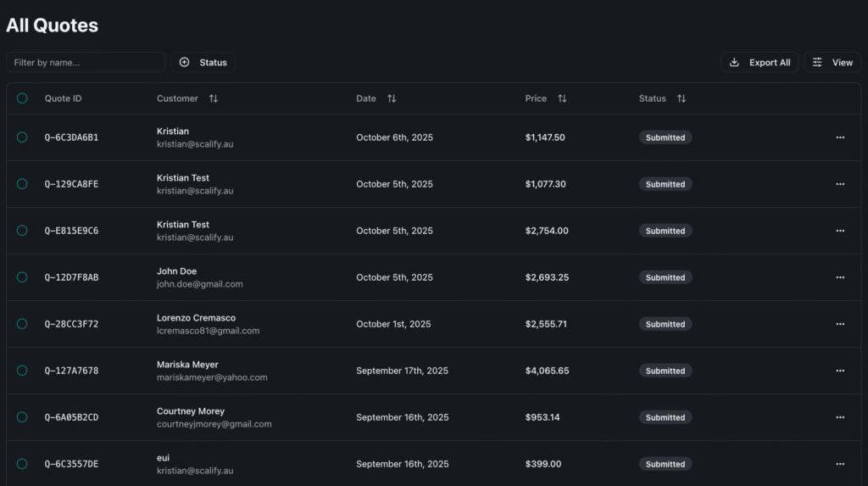Viewport: 868px width, 486px height.
Task: Check the row for quote Q-28CC3F72
Action: pos(22,324)
